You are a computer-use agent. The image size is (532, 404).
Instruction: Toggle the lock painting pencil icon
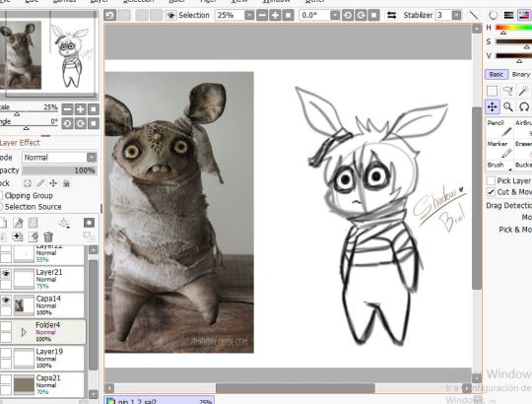pyautogui.click(x=40, y=183)
